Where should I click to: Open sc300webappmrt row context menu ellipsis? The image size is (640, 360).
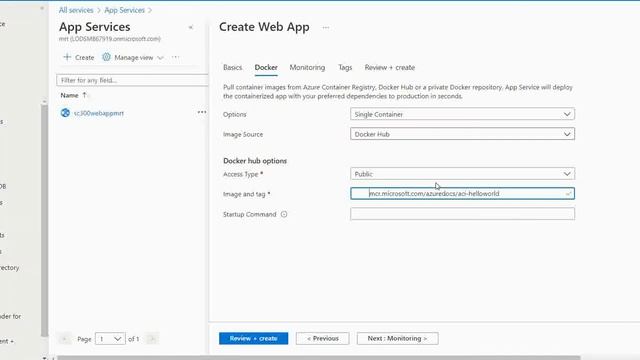click(x=202, y=112)
